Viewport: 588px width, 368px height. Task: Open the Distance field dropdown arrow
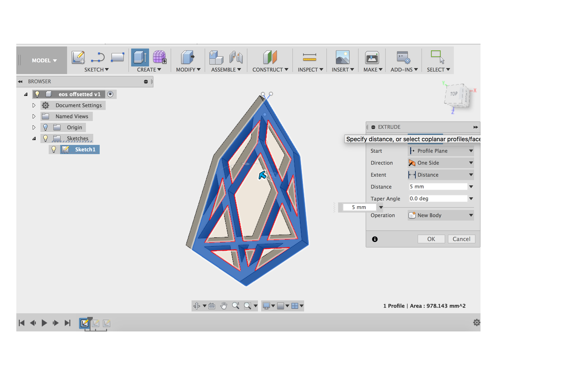pyautogui.click(x=471, y=187)
